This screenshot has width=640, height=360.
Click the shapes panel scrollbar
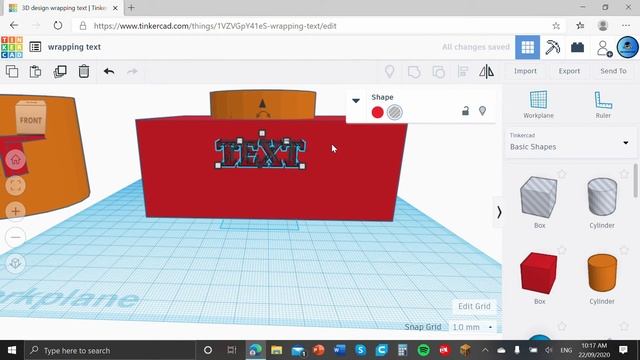[636, 180]
